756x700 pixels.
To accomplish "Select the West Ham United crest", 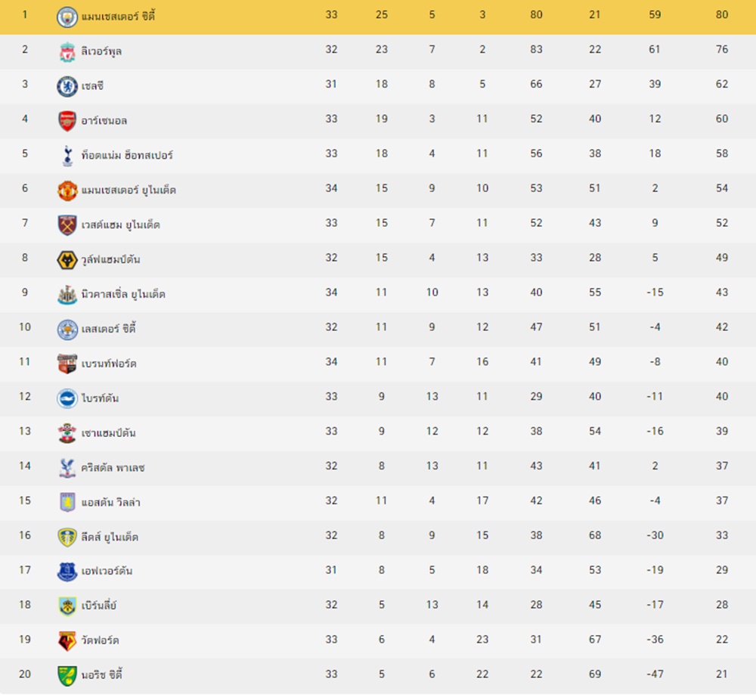I will tap(67, 225).
